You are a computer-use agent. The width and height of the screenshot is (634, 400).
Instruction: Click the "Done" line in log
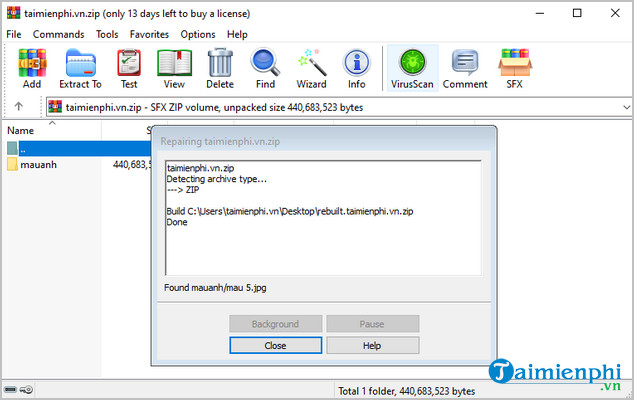(177, 222)
